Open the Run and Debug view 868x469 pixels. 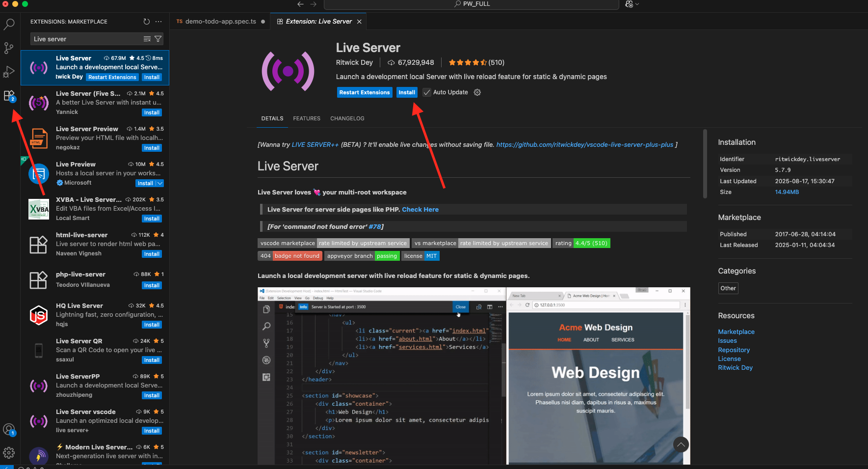pos(9,72)
